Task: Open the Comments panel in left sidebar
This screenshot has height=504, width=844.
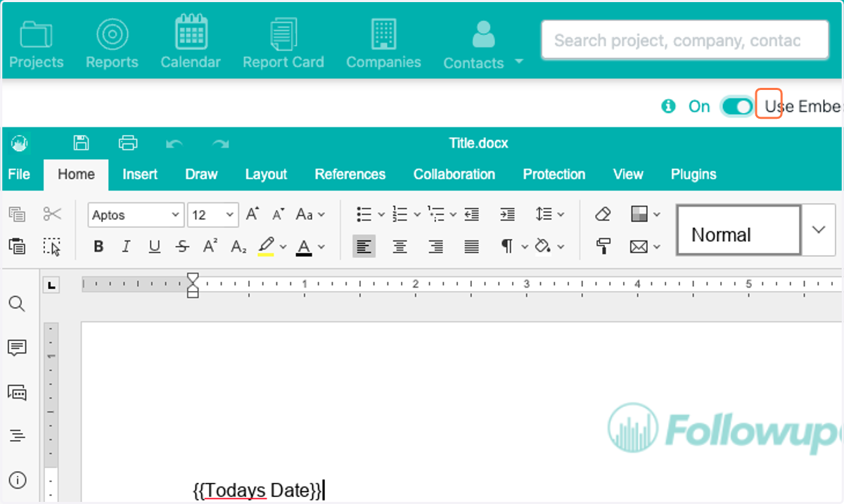Action: pos(17,347)
